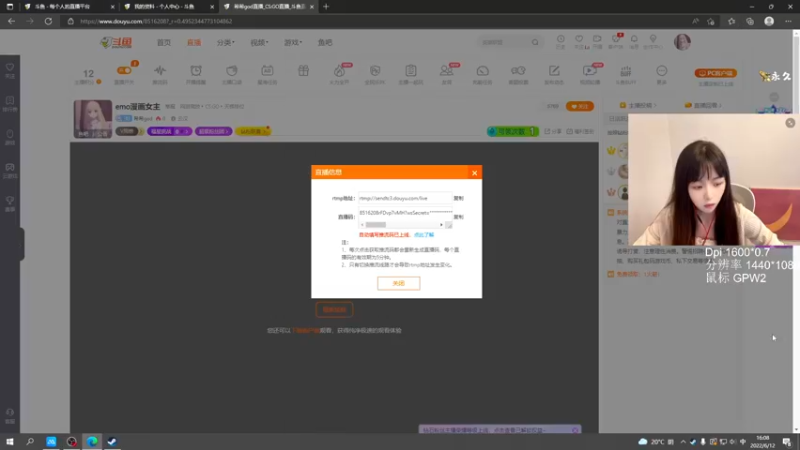Open watch history clock icon in header
800x450 pixels.
pos(560,41)
